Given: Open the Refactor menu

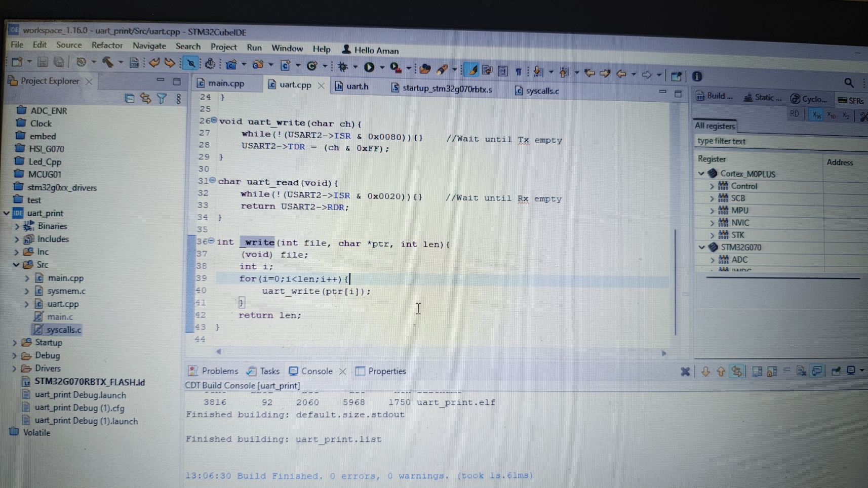Looking at the screenshot, I should [107, 45].
